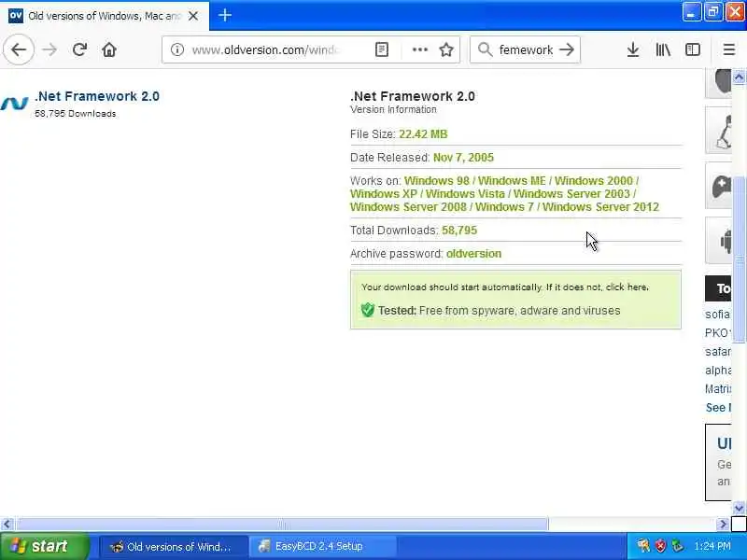Open a new browser tab
Viewport: 747px width, 560px height.
[x=225, y=15]
